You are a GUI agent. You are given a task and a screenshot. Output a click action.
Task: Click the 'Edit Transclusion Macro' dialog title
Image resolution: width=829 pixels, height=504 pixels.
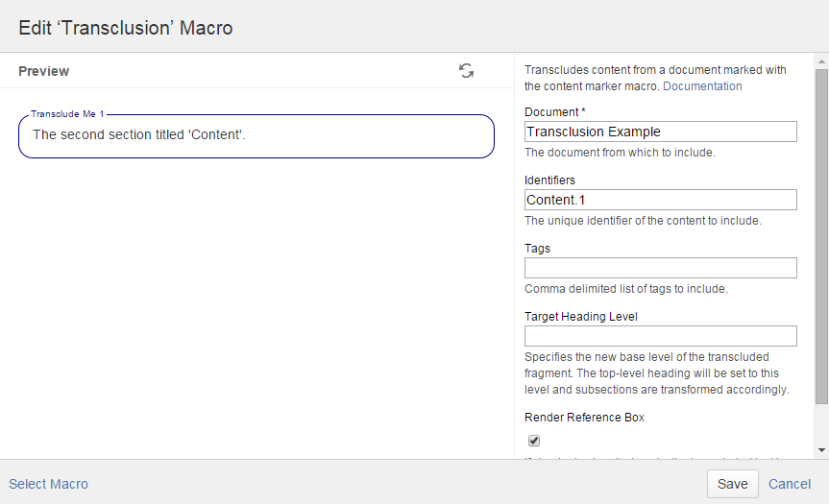(x=126, y=28)
